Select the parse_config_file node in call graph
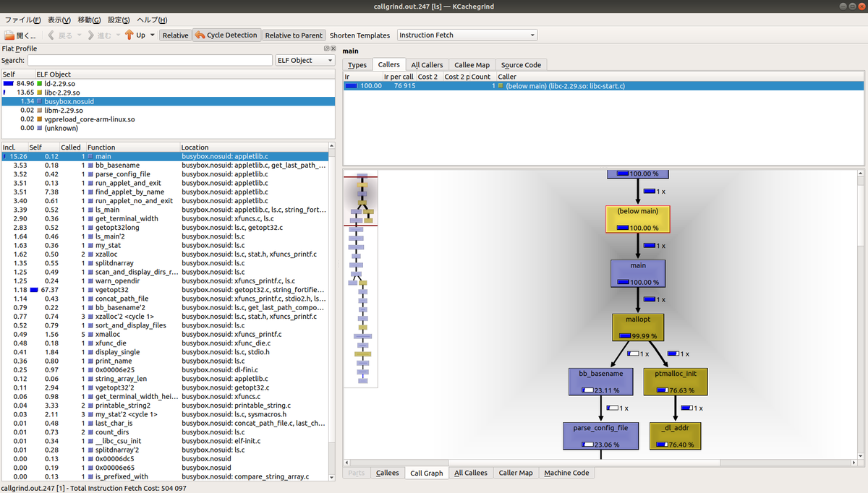 pos(601,436)
